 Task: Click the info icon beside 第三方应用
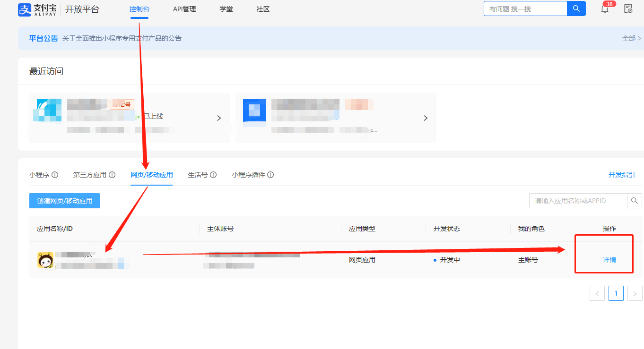(112, 175)
